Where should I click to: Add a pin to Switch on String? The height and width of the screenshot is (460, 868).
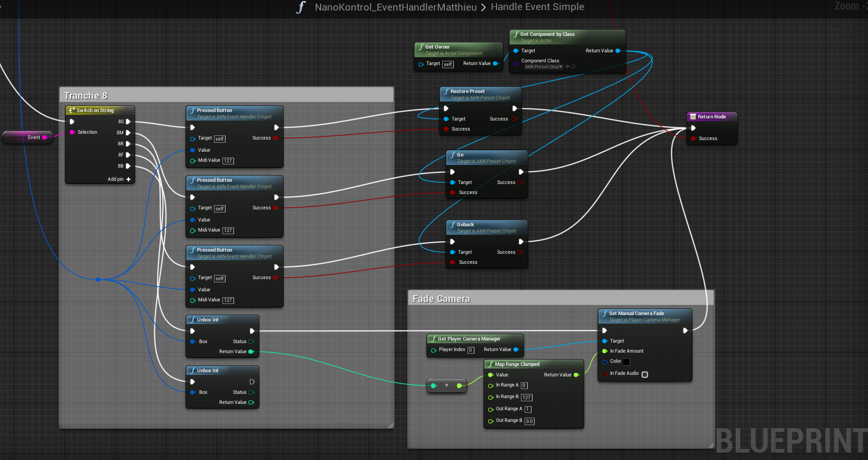coord(119,179)
